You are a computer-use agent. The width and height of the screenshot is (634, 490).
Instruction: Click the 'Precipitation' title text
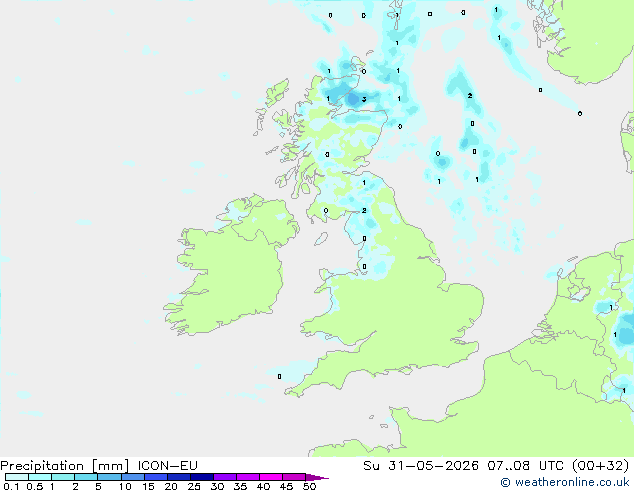[x=42, y=466]
